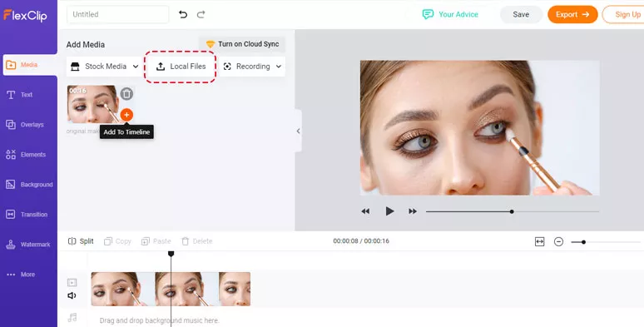The width and height of the screenshot is (644, 327).
Task: Open the Text tab in sidebar
Action: click(x=20, y=95)
